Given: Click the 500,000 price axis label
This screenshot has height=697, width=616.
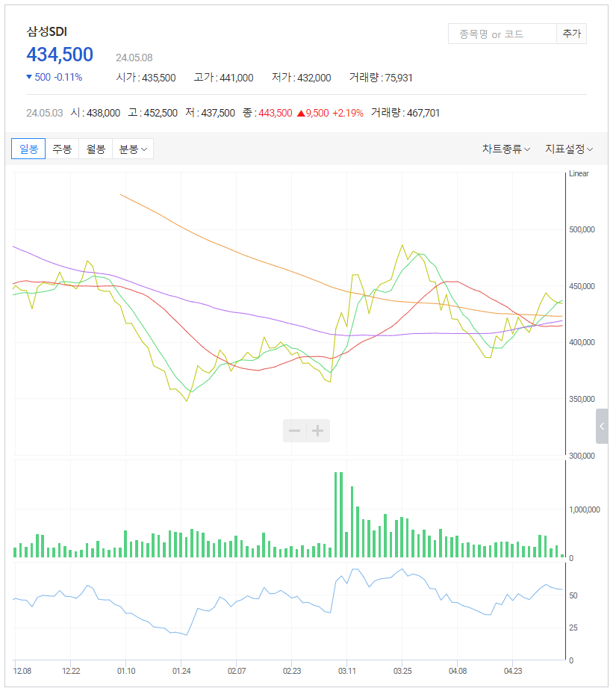Looking at the screenshot, I should 582,230.
